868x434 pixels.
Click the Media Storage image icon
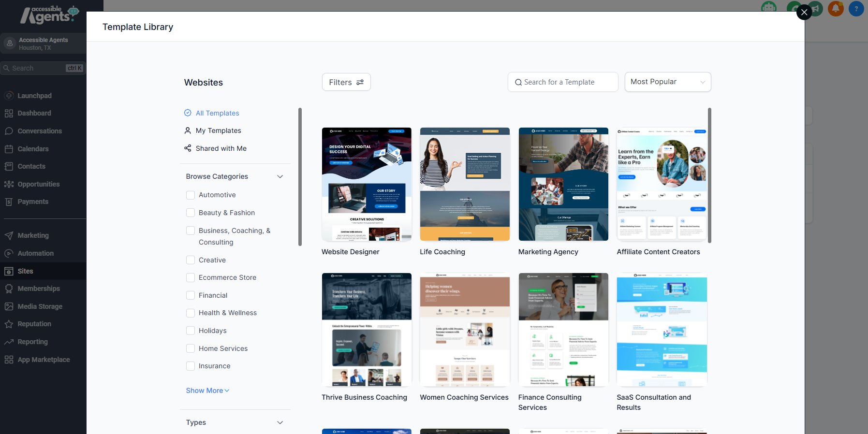(9, 306)
